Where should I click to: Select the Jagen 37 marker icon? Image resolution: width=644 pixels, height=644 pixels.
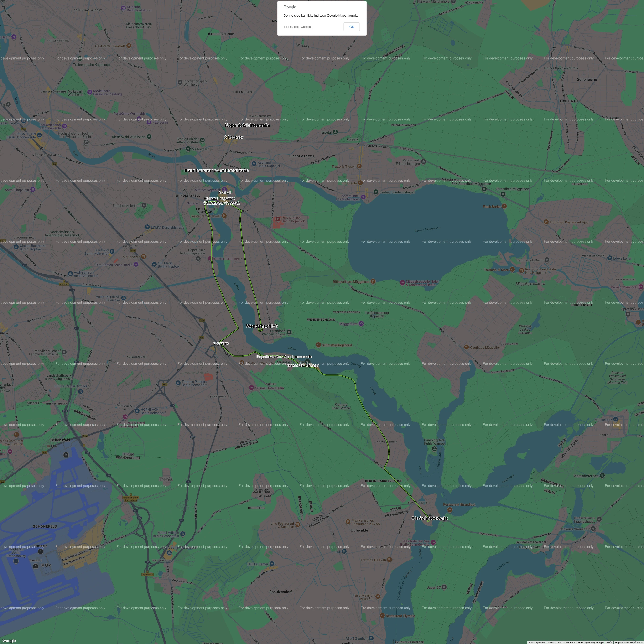[x=444, y=587]
